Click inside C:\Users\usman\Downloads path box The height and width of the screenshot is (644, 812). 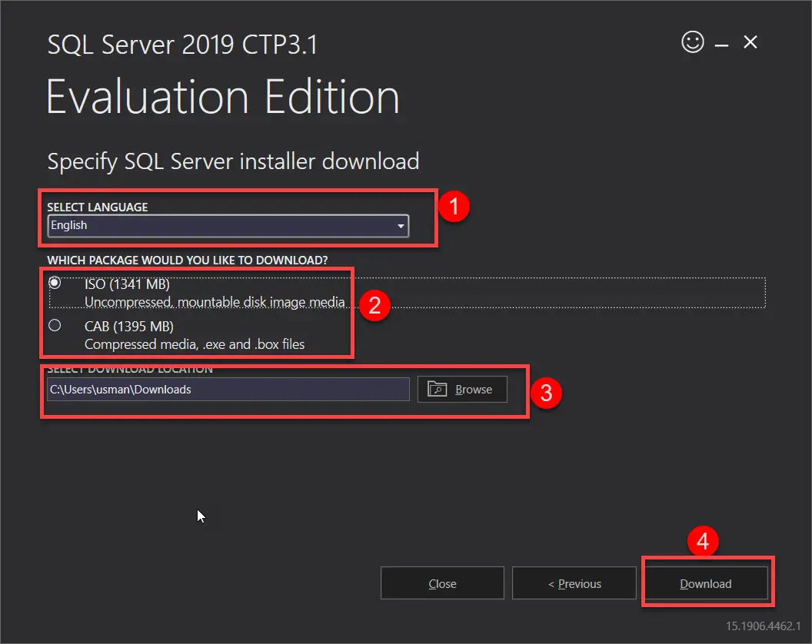click(x=227, y=389)
